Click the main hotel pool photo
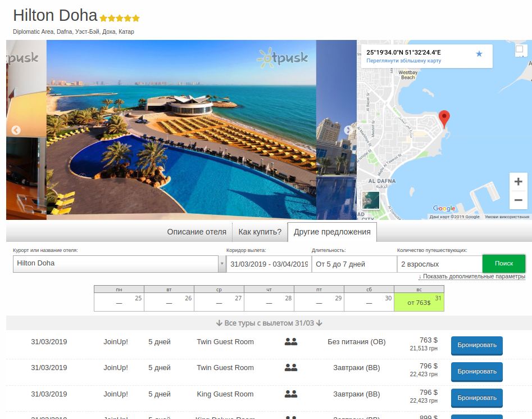532x419 pixels. [x=181, y=130]
